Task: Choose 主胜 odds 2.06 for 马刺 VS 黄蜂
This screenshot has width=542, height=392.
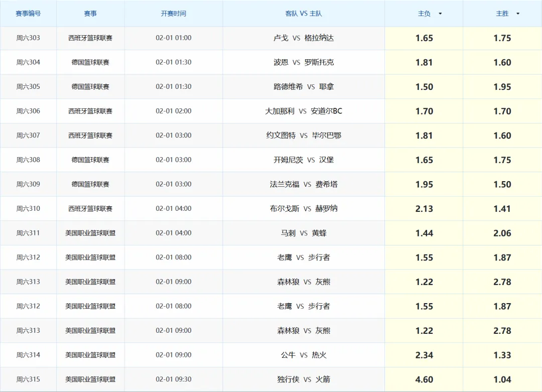Action: tap(502, 233)
